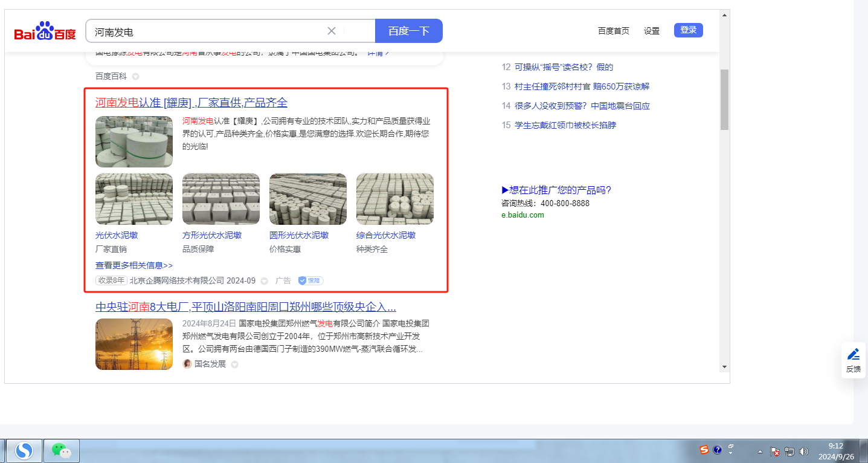Open the 反馈 feedback widget
Screen dimensions: 868x463
tap(853, 360)
